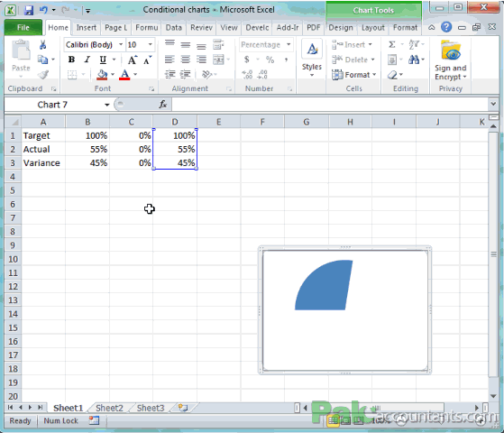Open the Find & Select binoculars icon
Screen dimensions: 504x433
pyautogui.click(x=414, y=60)
